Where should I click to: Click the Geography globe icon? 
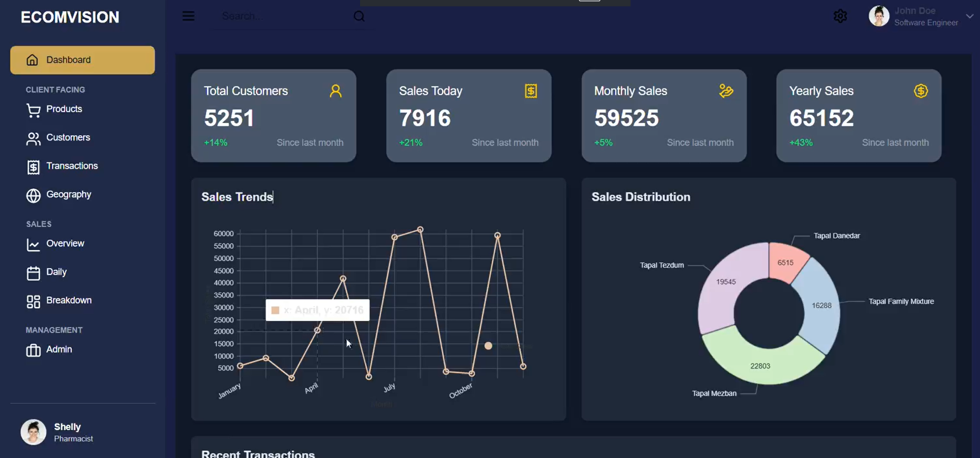(x=33, y=195)
